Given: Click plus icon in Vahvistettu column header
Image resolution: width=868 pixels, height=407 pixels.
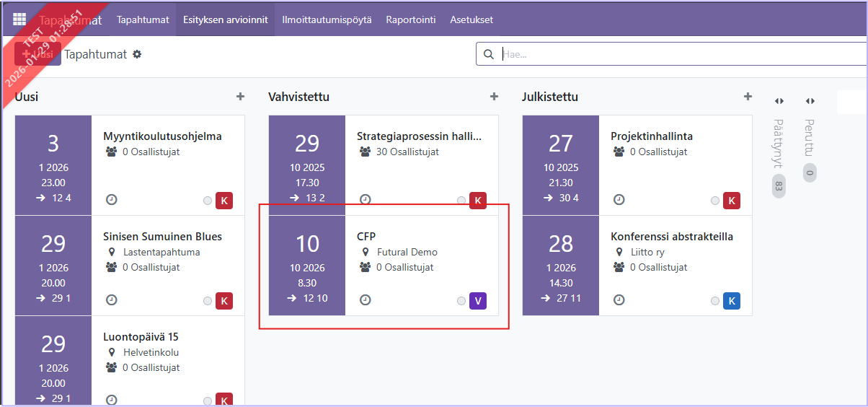Looking at the screenshot, I should pyautogui.click(x=494, y=97).
